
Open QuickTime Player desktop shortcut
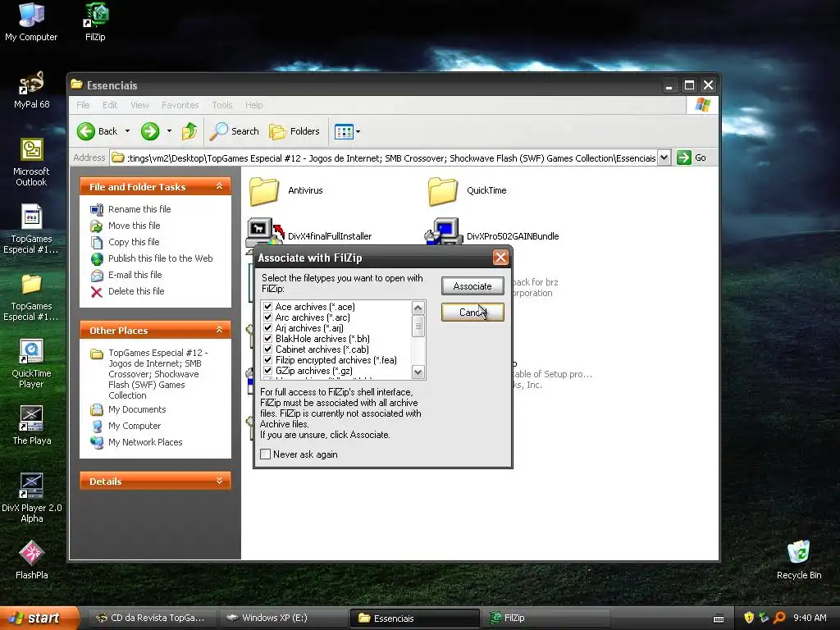pos(31,363)
